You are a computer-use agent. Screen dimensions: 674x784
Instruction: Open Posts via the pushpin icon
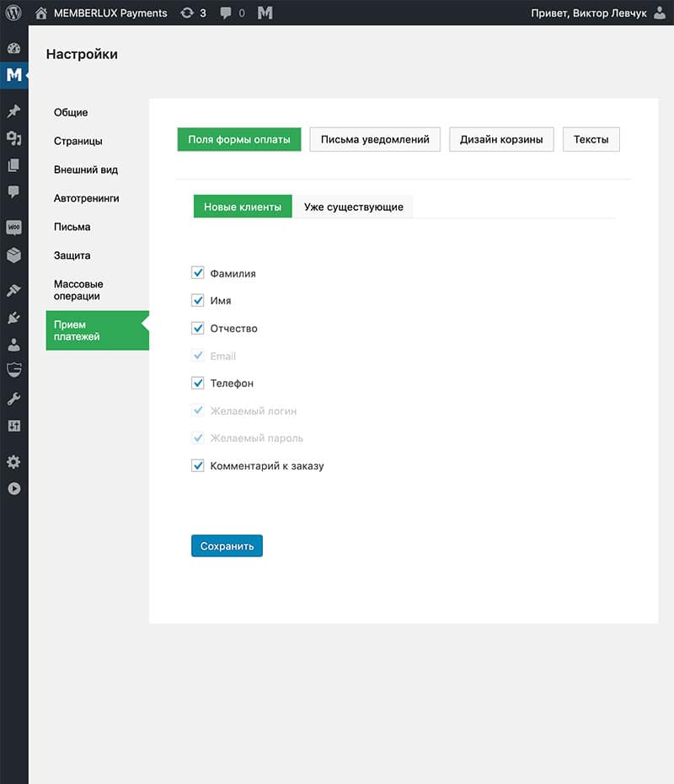pyautogui.click(x=13, y=111)
